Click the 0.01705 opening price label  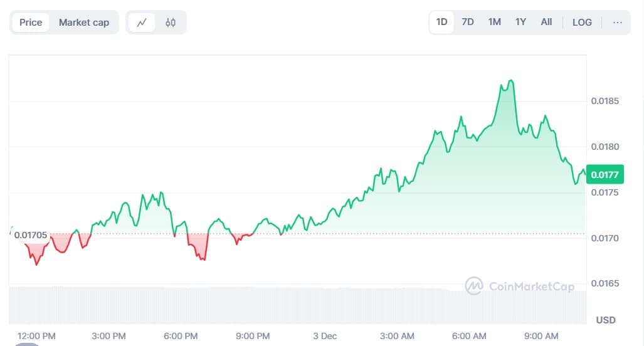(x=30, y=235)
